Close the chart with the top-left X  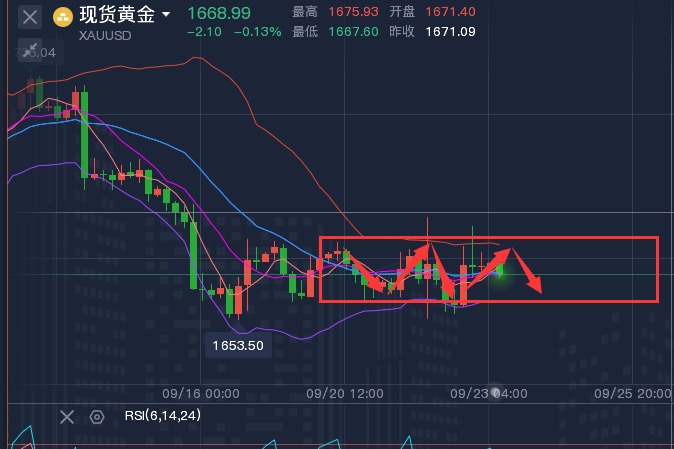pyautogui.click(x=31, y=16)
